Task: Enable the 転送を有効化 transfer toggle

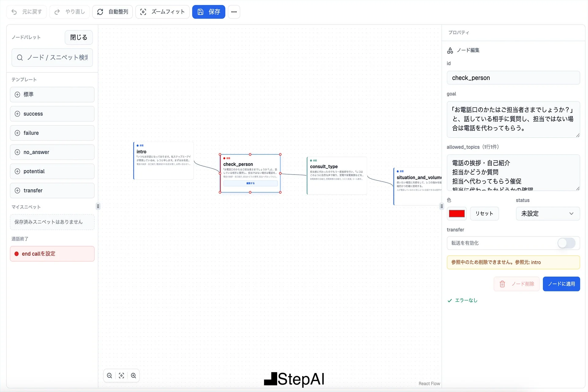Action: pos(566,243)
